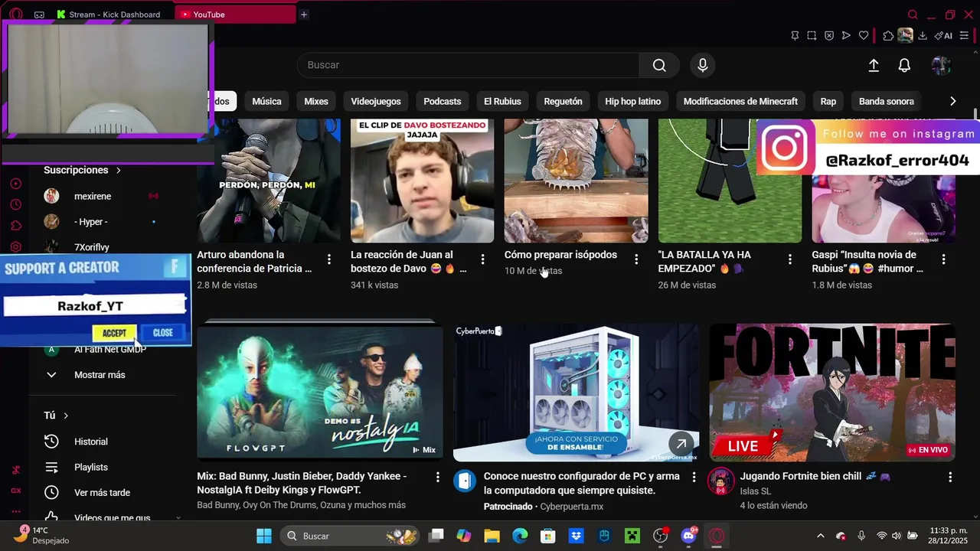
Task: Open Opera sidebar player icon
Action: [x=15, y=184]
